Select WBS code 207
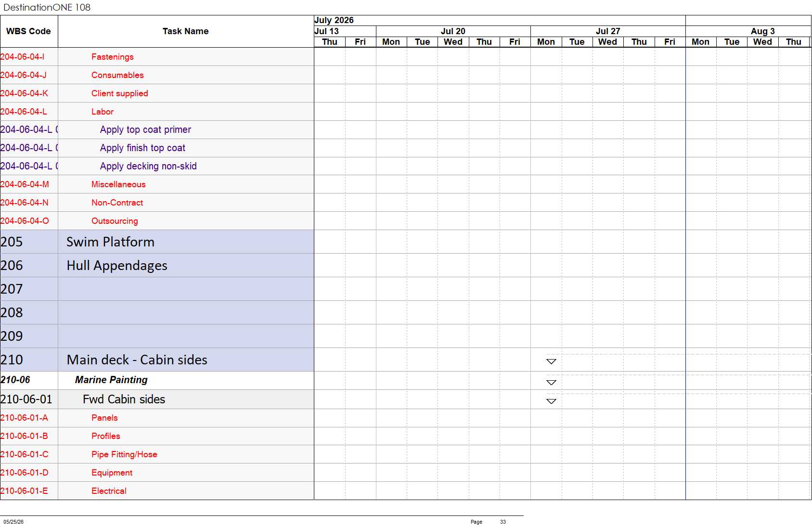Viewport: 812px width, 528px height. [x=12, y=289]
